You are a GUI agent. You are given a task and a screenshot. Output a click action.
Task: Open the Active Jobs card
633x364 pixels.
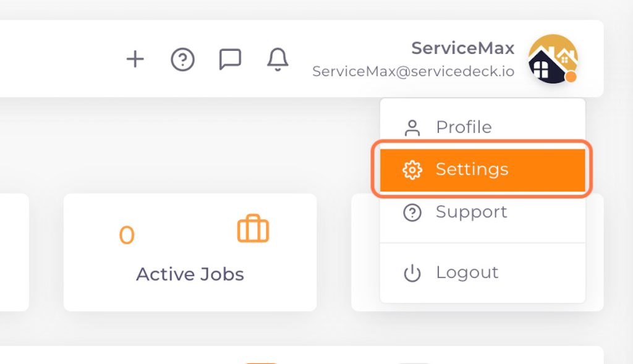click(x=190, y=252)
